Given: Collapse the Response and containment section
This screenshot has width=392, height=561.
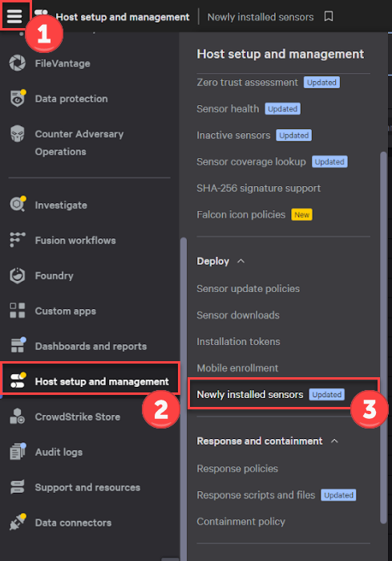Looking at the screenshot, I should pos(334,441).
